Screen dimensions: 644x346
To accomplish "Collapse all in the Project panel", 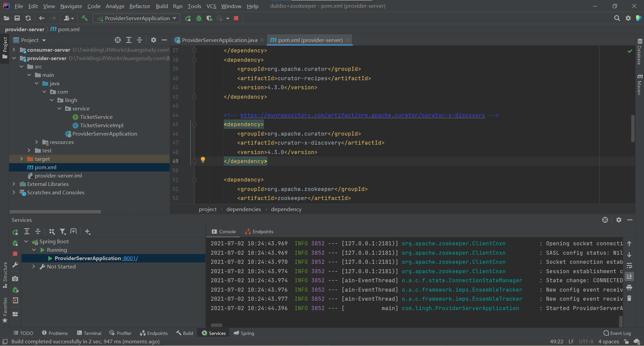I will (x=140, y=40).
